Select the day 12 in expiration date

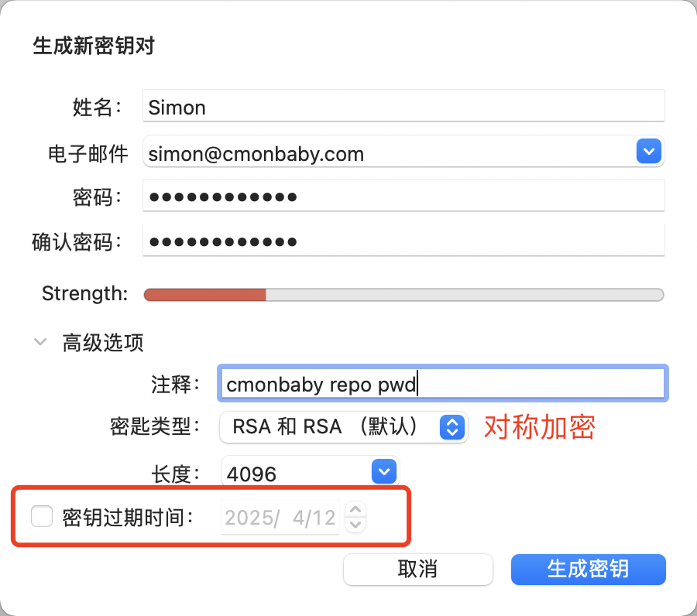coord(324,518)
